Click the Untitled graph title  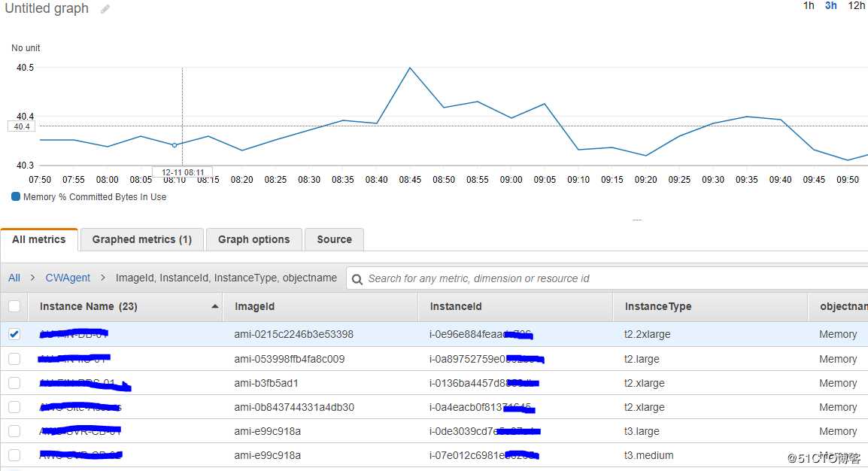[x=47, y=8]
